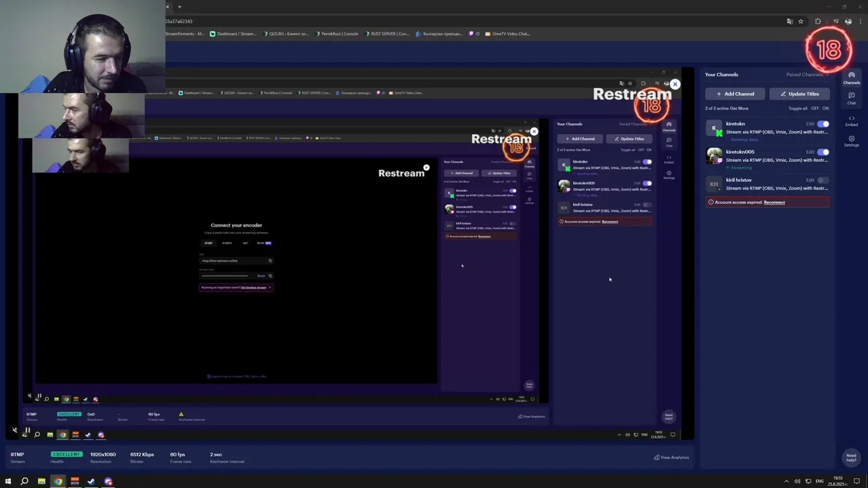Click the 2 sec keyframe interval value

(x=216, y=454)
